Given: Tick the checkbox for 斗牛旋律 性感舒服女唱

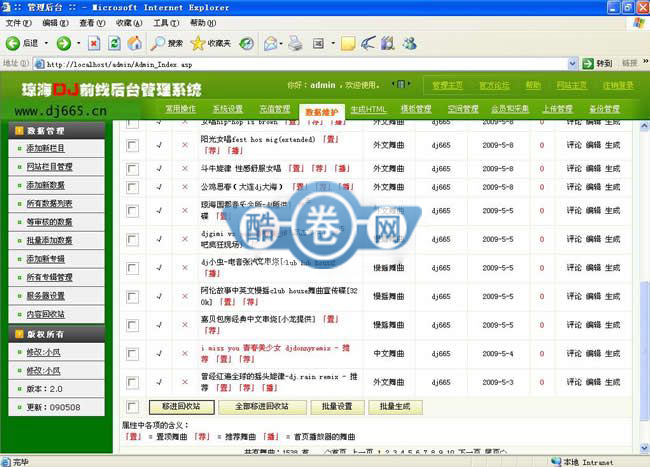Looking at the screenshot, I should pyautogui.click(x=132, y=169).
